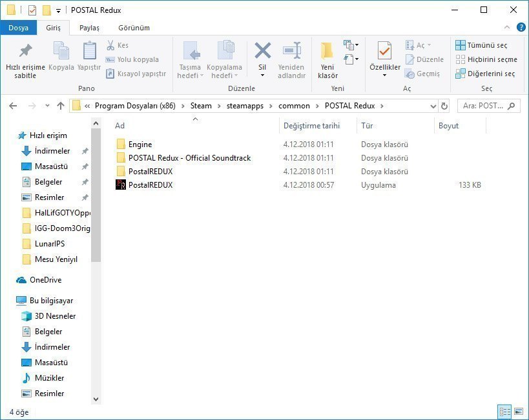This screenshot has width=529, height=420.
Task: Pin to quick access (Hızlı erişime sabitle)
Action: tap(25, 61)
